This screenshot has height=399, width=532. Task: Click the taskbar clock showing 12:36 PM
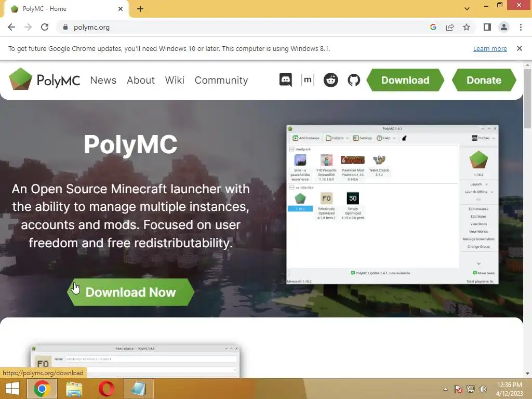point(509,389)
